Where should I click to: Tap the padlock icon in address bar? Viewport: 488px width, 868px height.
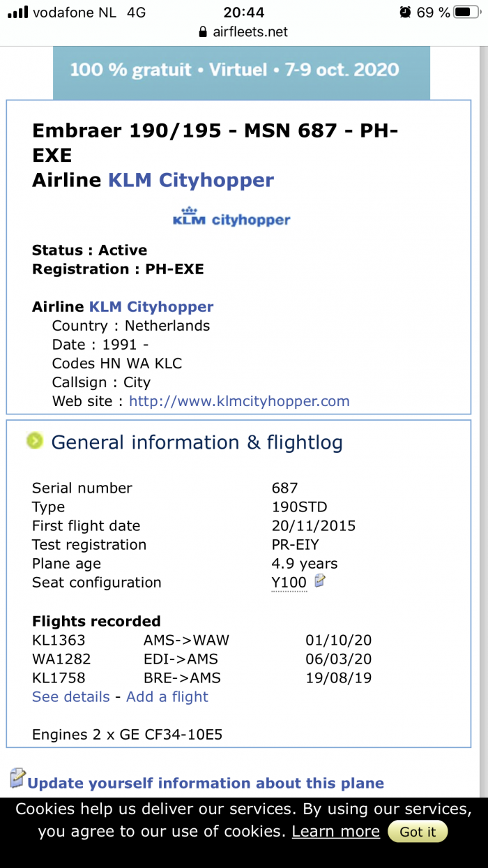203,32
